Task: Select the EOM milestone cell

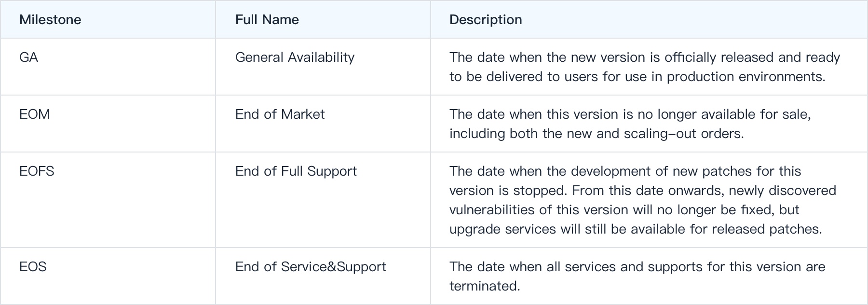Action: [108, 124]
